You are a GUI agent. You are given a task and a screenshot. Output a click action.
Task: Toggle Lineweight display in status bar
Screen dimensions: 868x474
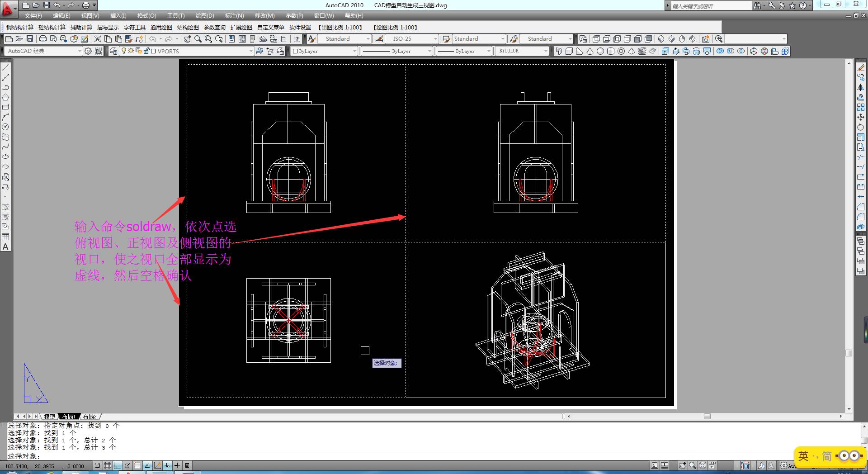coord(177,465)
